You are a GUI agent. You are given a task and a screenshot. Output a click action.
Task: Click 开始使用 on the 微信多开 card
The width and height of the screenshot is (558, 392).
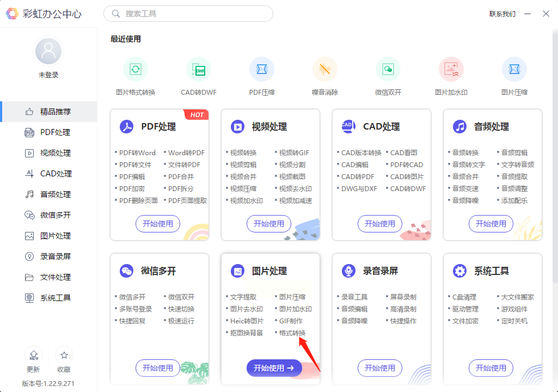(x=158, y=368)
